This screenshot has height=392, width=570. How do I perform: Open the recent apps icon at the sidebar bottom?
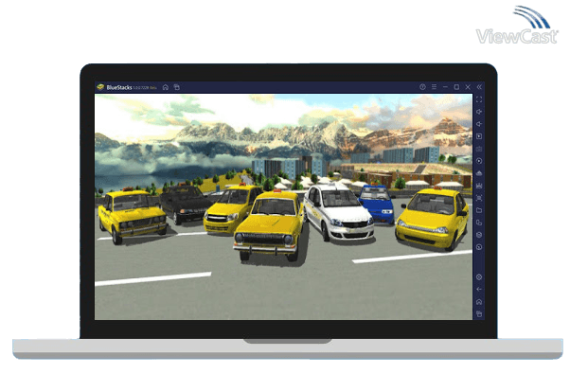coord(479,314)
